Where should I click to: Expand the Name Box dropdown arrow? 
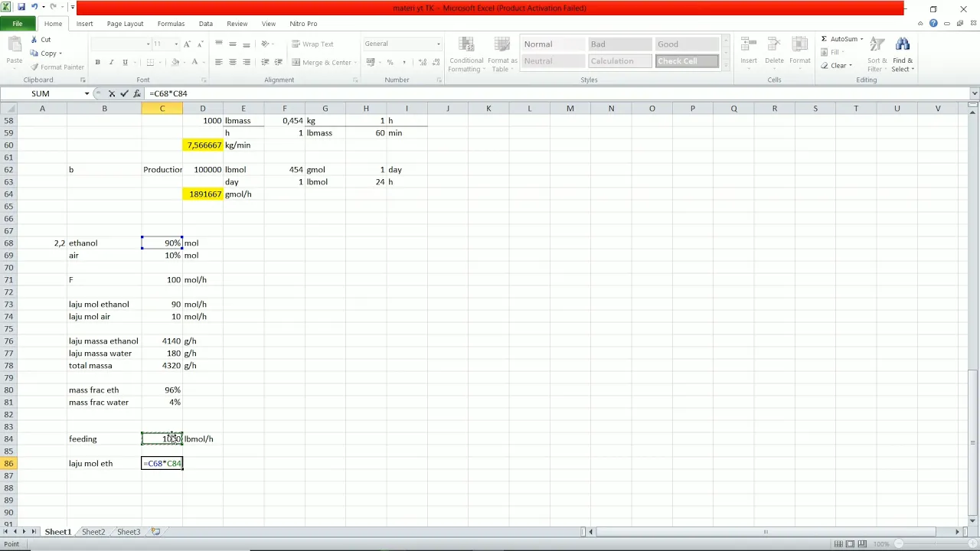click(x=87, y=93)
